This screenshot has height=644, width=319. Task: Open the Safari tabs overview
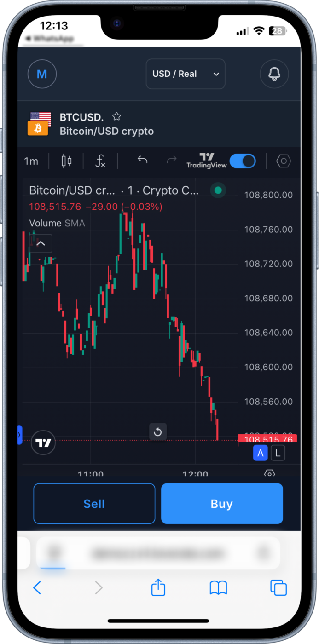point(278,587)
